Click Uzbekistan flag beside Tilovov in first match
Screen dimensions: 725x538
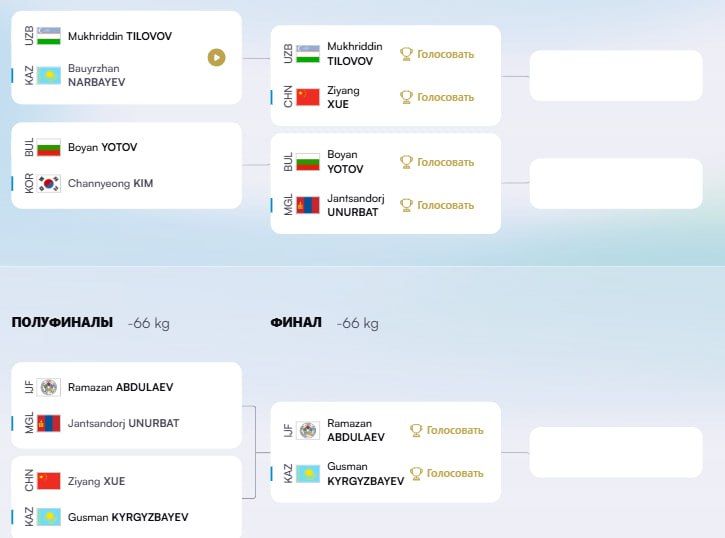(x=49, y=36)
